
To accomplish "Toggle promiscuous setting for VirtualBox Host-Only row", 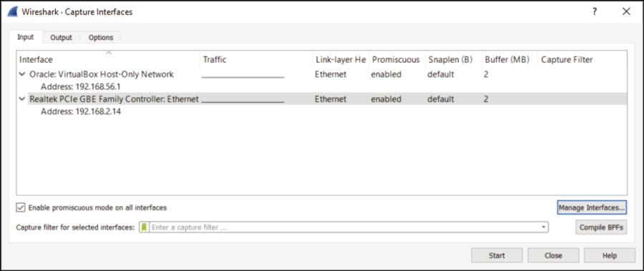I will (x=386, y=74).
